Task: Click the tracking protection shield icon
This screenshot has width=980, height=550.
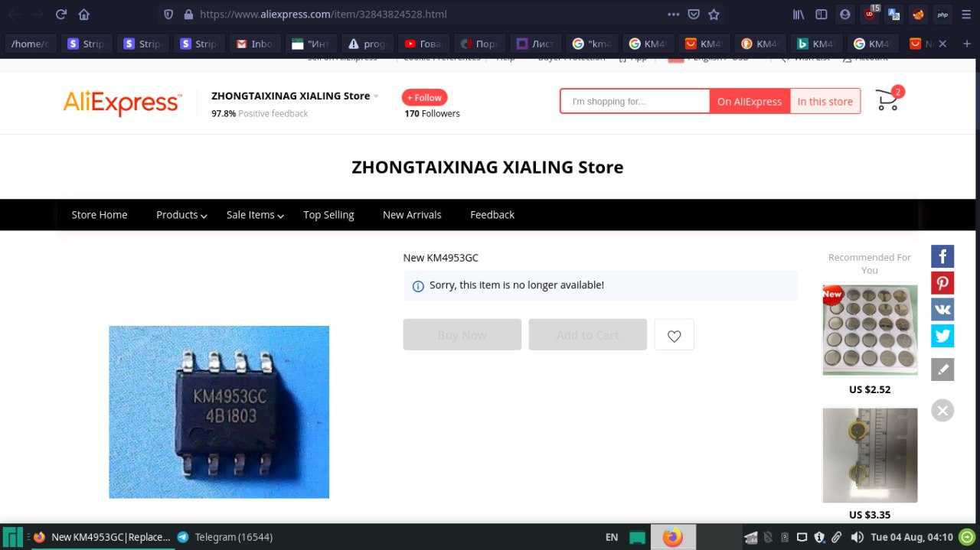Action: coord(169,14)
